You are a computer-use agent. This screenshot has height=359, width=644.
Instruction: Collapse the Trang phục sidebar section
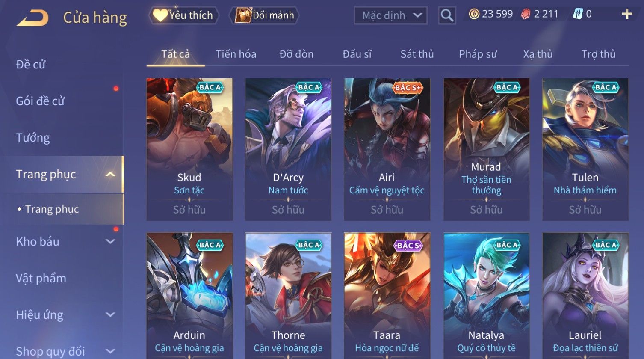(x=110, y=175)
